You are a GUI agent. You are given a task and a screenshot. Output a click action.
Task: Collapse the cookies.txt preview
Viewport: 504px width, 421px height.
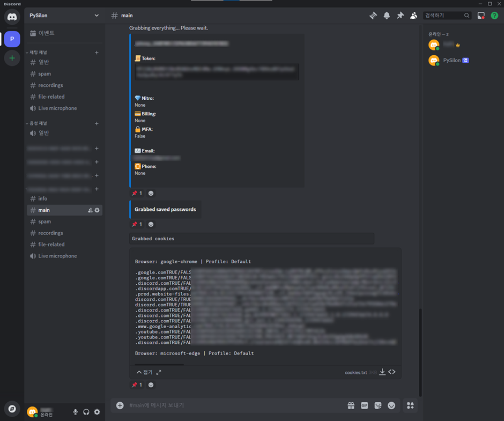pyautogui.click(x=144, y=372)
